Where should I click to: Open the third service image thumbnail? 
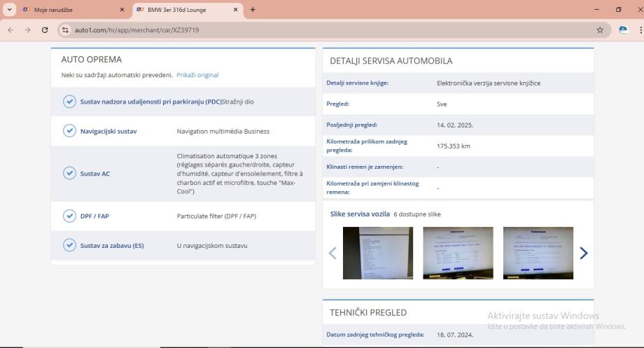pos(538,253)
